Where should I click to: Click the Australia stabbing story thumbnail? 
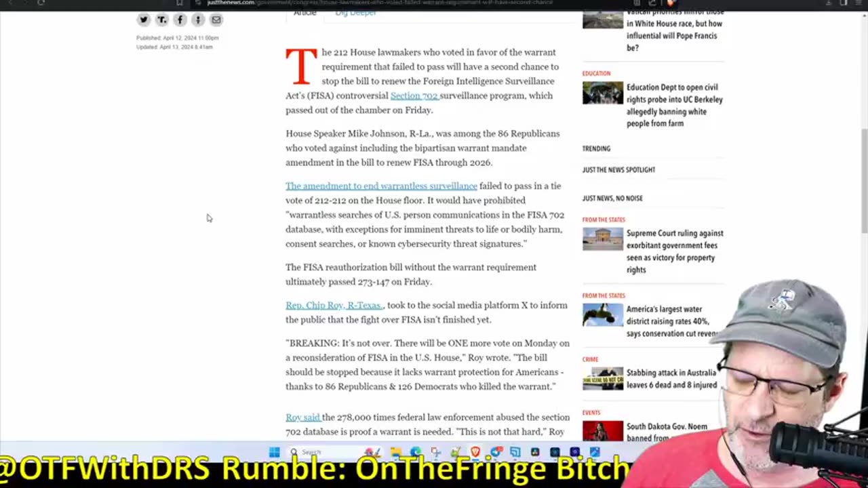tap(602, 379)
